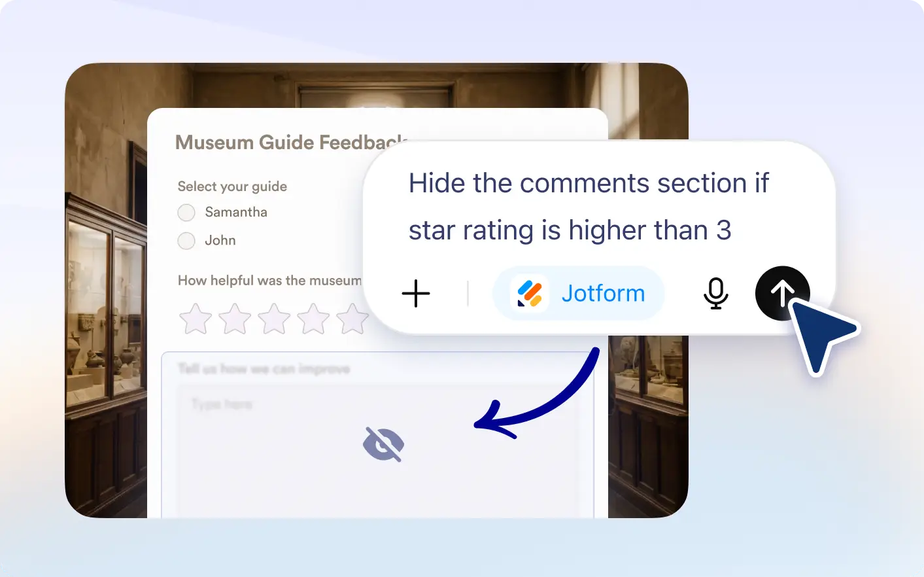
Task: Rate with the third star
Action: [x=274, y=319]
